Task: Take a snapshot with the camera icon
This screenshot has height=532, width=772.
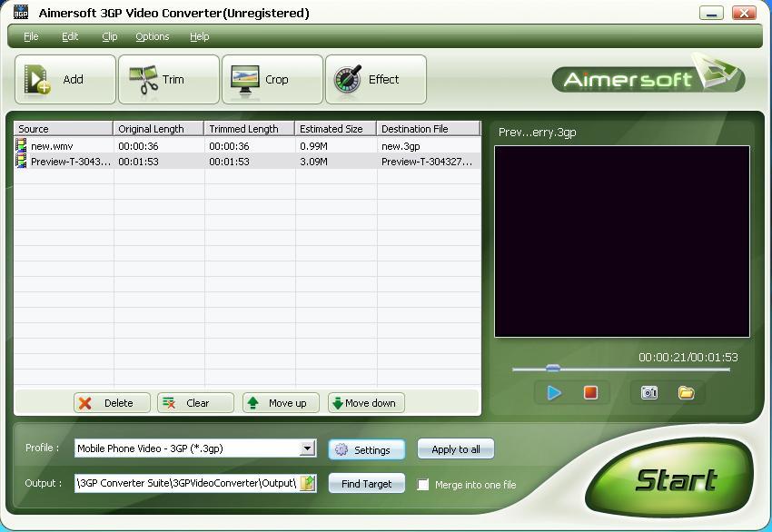Action: click(648, 392)
